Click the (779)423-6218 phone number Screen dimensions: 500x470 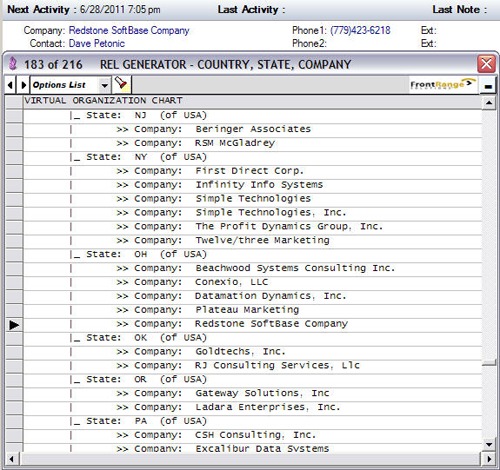(360, 30)
